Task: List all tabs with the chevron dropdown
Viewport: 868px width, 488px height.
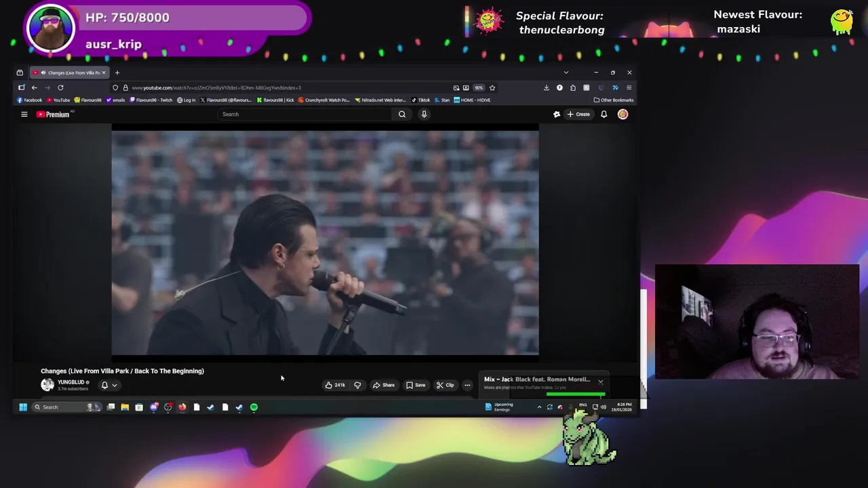Action: [x=566, y=73]
